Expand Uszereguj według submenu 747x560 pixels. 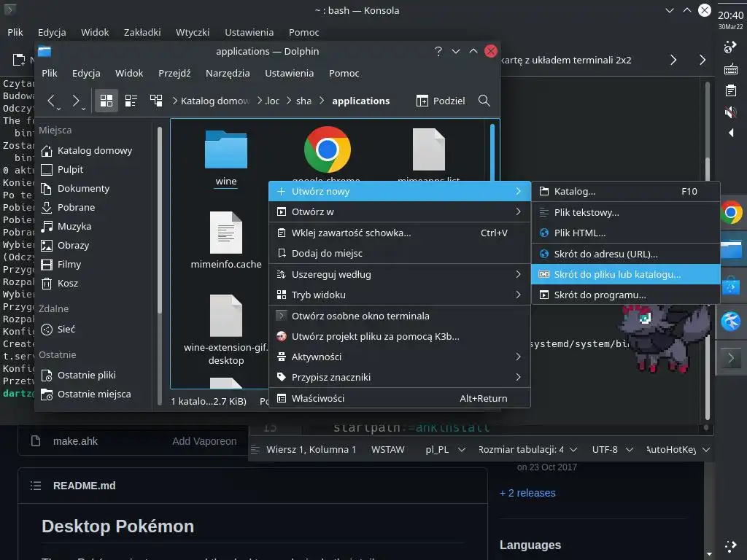pos(400,274)
